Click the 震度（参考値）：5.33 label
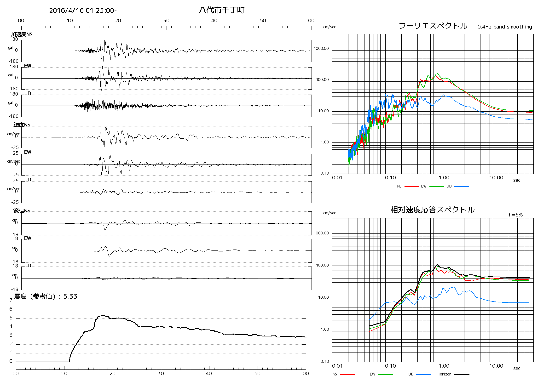555x392 pixels. point(46,296)
